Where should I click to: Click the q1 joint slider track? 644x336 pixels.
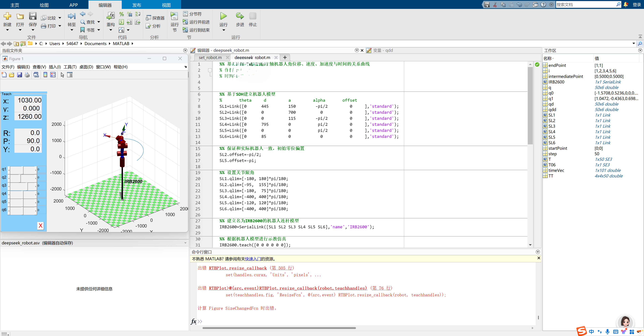[23, 170]
